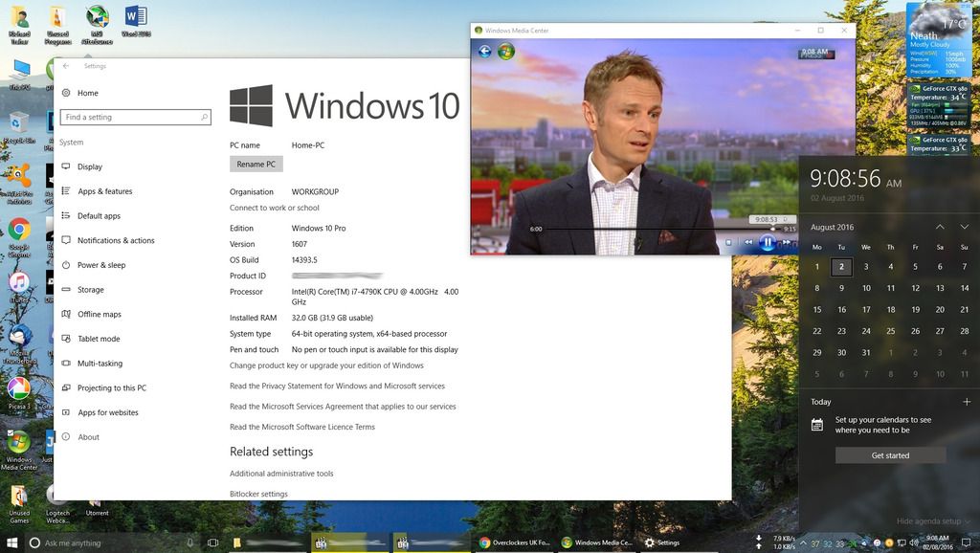Click Connect to work or school link
This screenshot has width=980, height=553.
275,208
